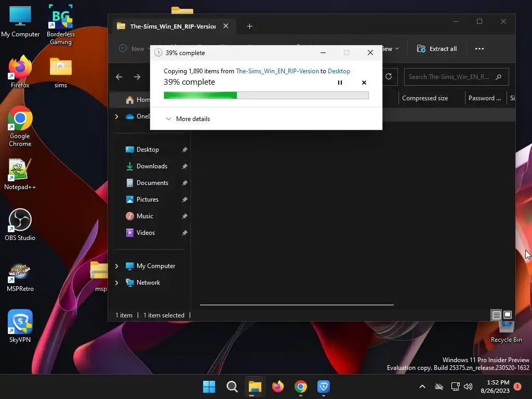Click SkyVPN shield on the taskbar
Viewport: 532px width, 399px height.
pyautogui.click(x=324, y=387)
